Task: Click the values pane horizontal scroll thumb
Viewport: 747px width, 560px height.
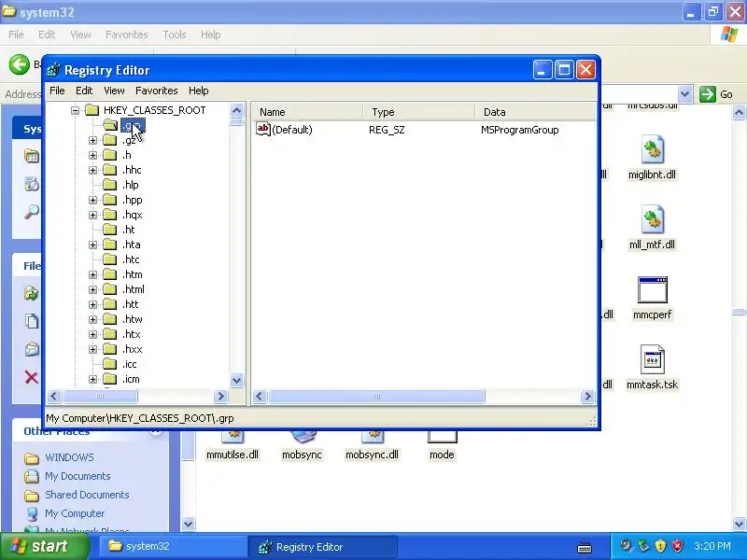Action: [376, 396]
